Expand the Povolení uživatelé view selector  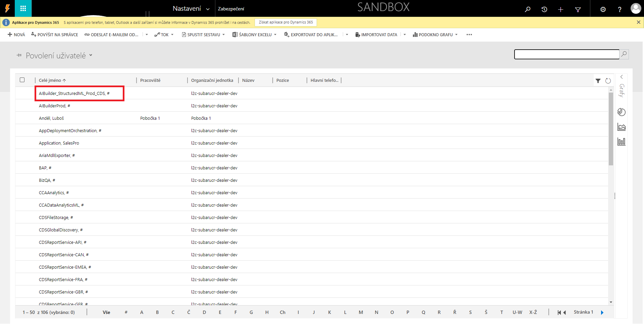tap(91, 55)
